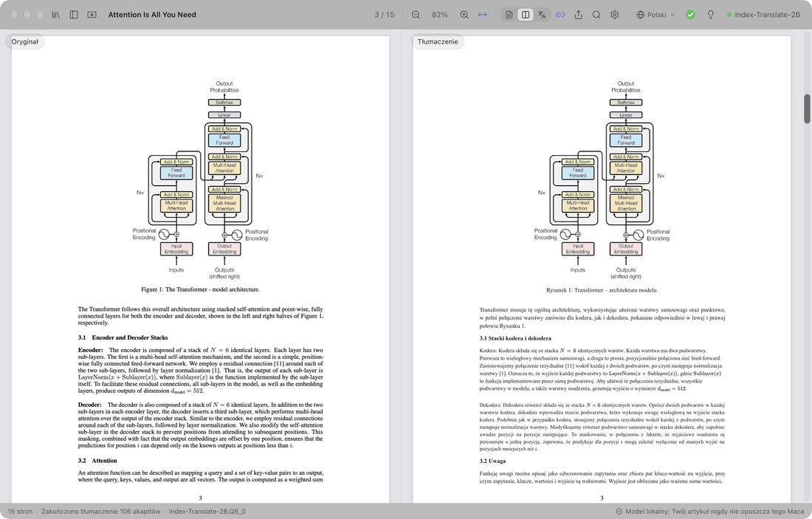Click the shield icon in status bar
This screenshot has height=519, width=812.
tap(619, 511)
